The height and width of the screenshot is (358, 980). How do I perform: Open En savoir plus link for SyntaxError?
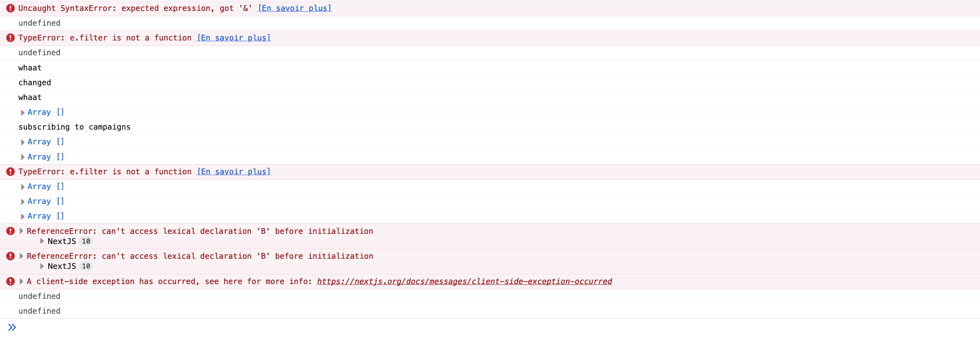tap(295, 8)
